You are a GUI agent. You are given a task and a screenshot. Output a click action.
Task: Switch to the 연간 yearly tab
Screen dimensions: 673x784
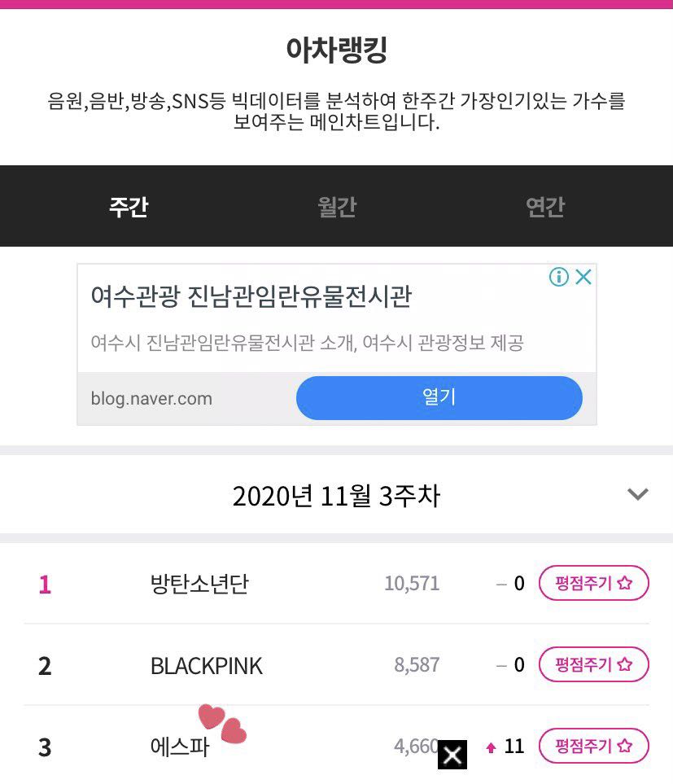[544, 207]
